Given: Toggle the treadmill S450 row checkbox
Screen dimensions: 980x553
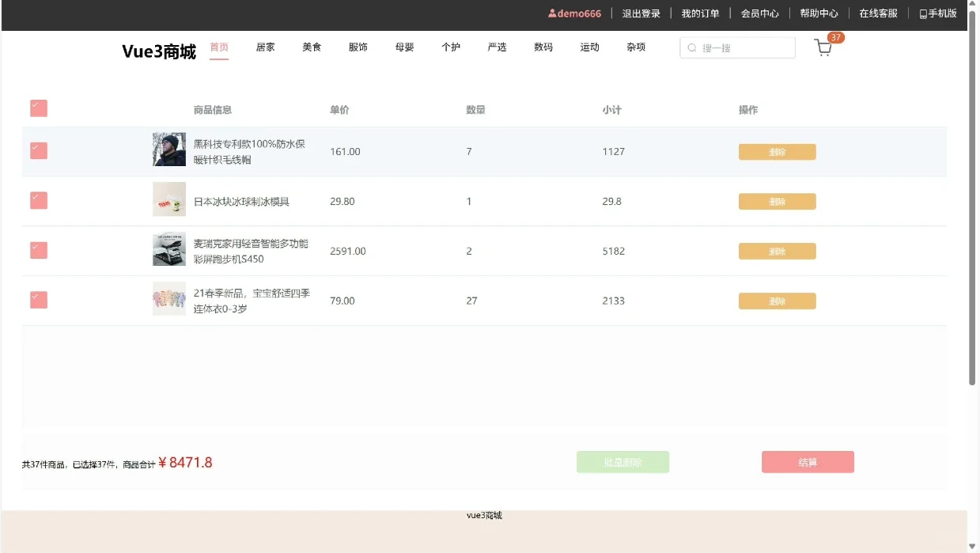Looking at the screenshot, I should point(38,250).
